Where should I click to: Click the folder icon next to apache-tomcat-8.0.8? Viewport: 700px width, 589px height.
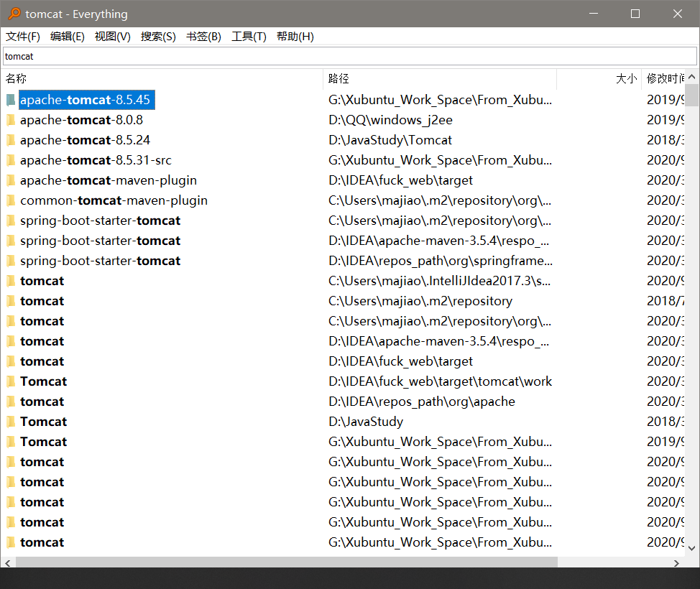coord(10,119)
